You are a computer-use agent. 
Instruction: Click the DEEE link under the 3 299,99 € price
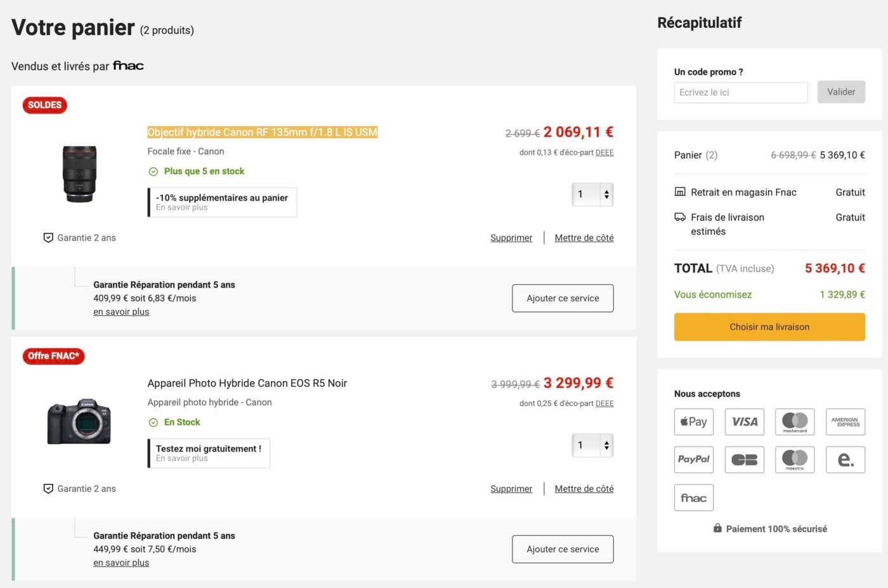[x=604, y=403]
